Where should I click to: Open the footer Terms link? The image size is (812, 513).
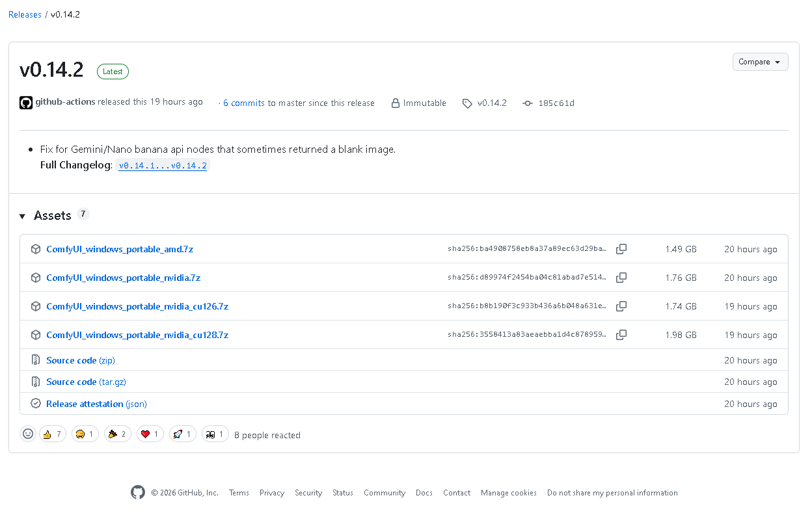pyautogui.click(x=239, y=493)
